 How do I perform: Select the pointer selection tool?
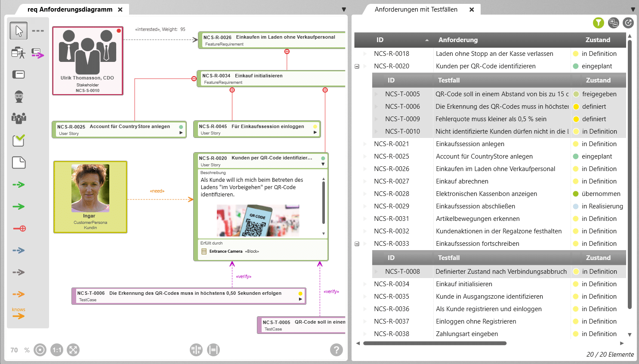click(19, 31)
